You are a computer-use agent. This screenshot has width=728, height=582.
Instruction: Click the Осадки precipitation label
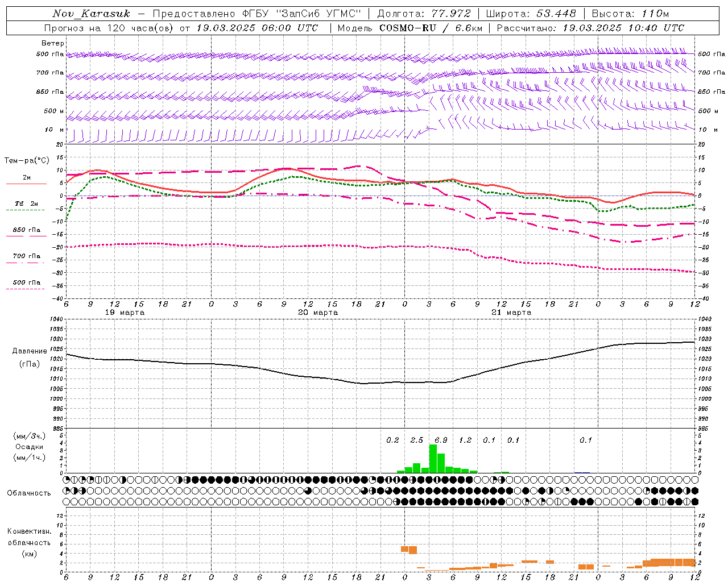29,447
